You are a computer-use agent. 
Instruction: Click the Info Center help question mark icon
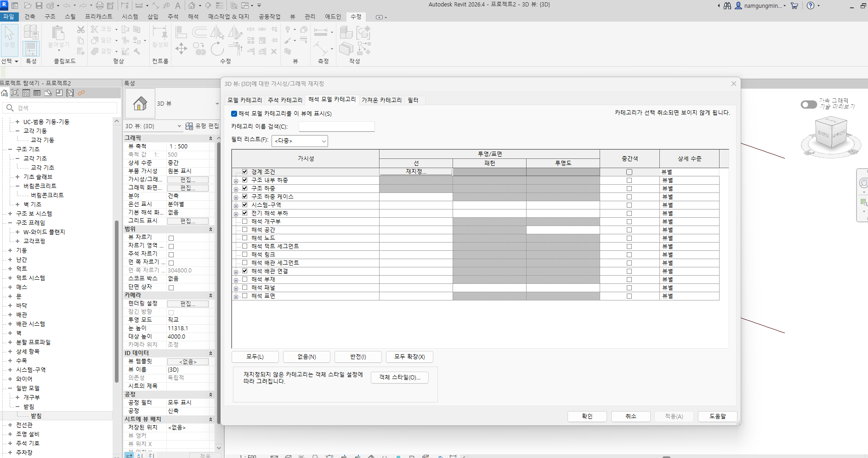(x=811, y=6)
